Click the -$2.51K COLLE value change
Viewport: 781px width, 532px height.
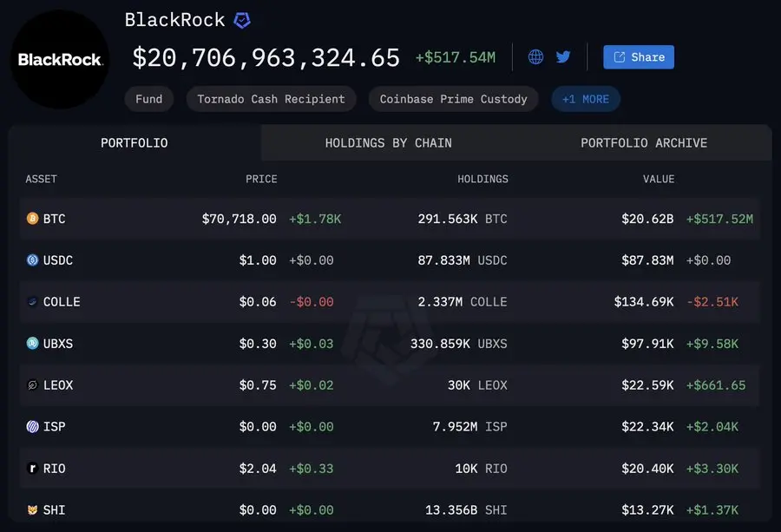tap(712, 302)
